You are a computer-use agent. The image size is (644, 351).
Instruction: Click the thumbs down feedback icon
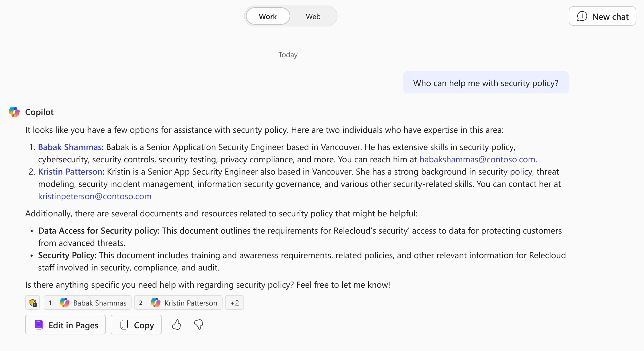199,325
